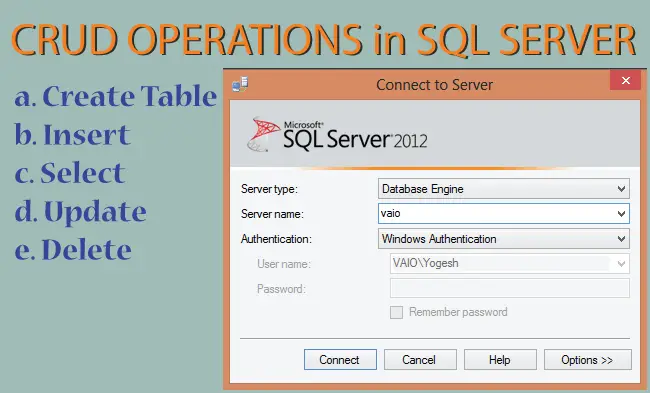Screen dimensions: 650x393
Task: Close the Connect to Server dialog
Action: tap(626, 80)
